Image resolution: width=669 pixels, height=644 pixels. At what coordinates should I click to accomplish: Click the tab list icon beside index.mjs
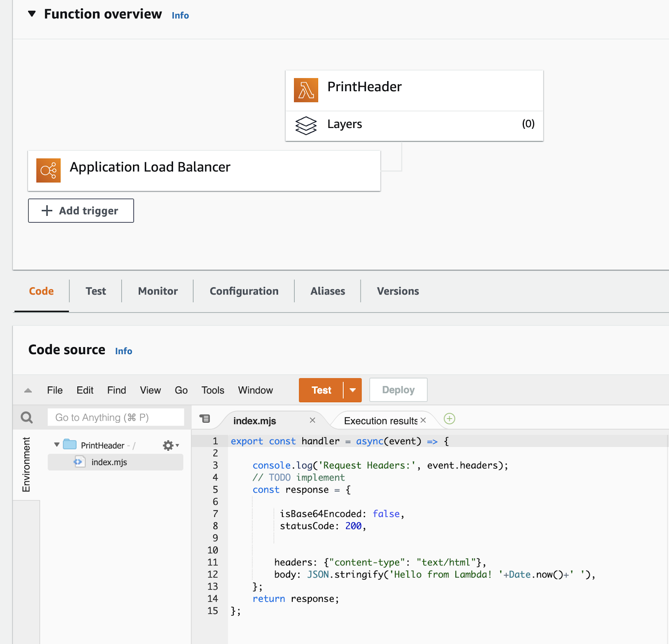tap(205, 419)
